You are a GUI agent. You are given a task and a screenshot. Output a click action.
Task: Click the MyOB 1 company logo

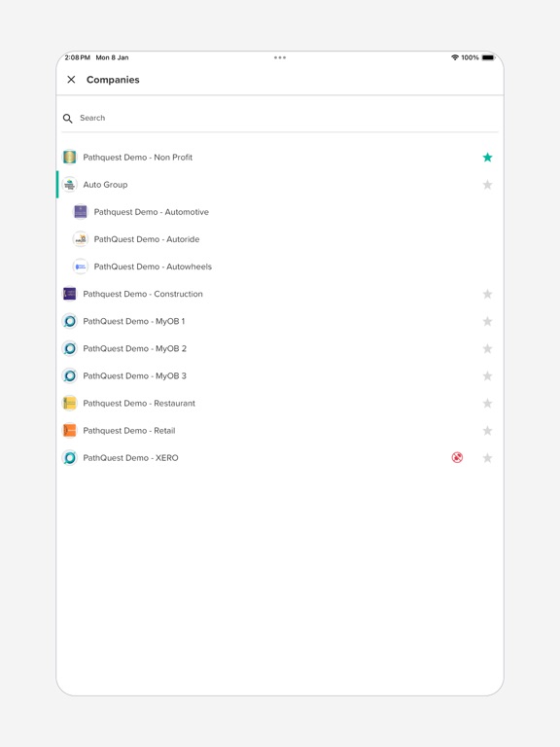coord(70,321)
